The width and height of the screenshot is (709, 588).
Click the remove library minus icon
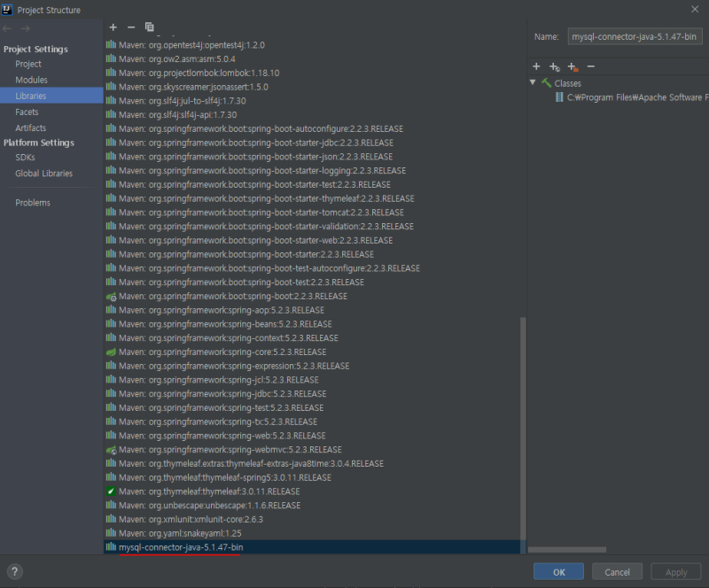pos(131,27)
